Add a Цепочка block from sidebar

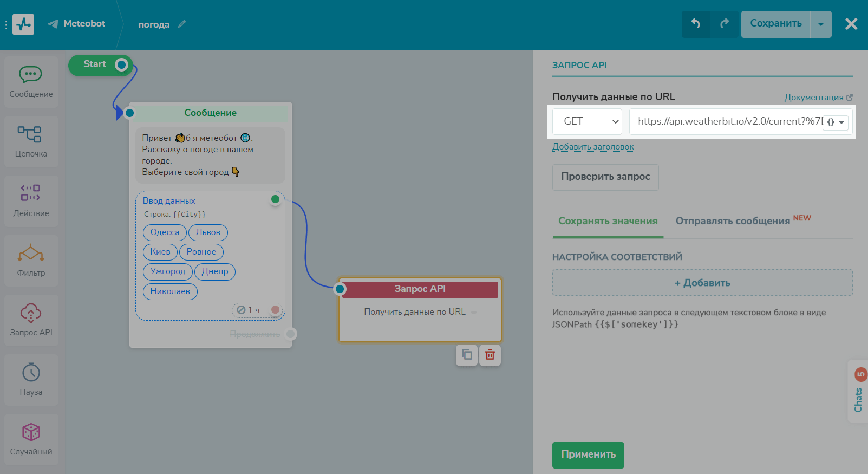click(x=31, y=142)
